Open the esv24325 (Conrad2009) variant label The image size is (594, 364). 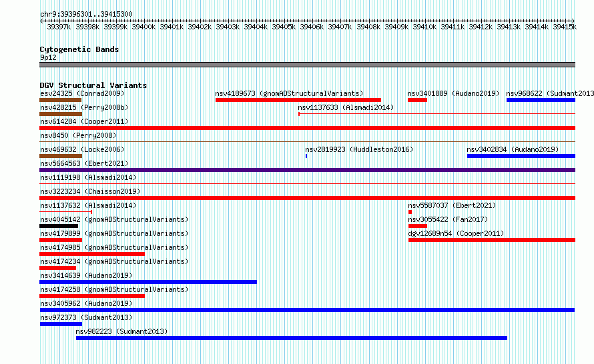pyautogui.click(x=82, y=93)
